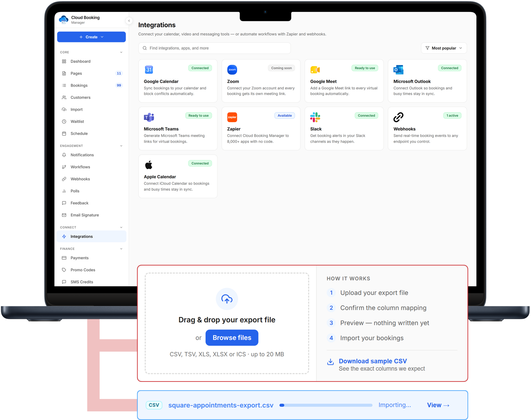Image resolution: width=531 pixels, height=420 pixels.
Task: Click step 'Import your bookings'
Action: tap(372, 338)
